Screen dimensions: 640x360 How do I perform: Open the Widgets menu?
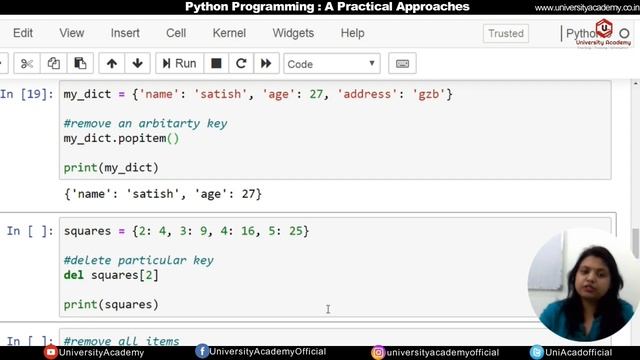coord(293,33)
